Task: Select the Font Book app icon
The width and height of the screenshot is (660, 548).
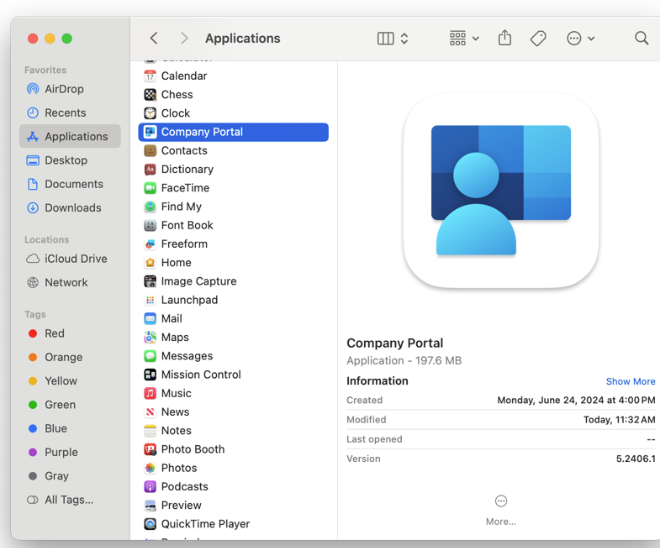Action: (x=150, y=225)
